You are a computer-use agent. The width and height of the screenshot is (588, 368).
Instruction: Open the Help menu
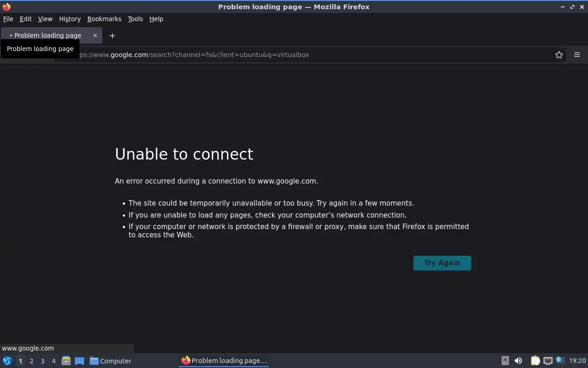[x=156, y=19]
